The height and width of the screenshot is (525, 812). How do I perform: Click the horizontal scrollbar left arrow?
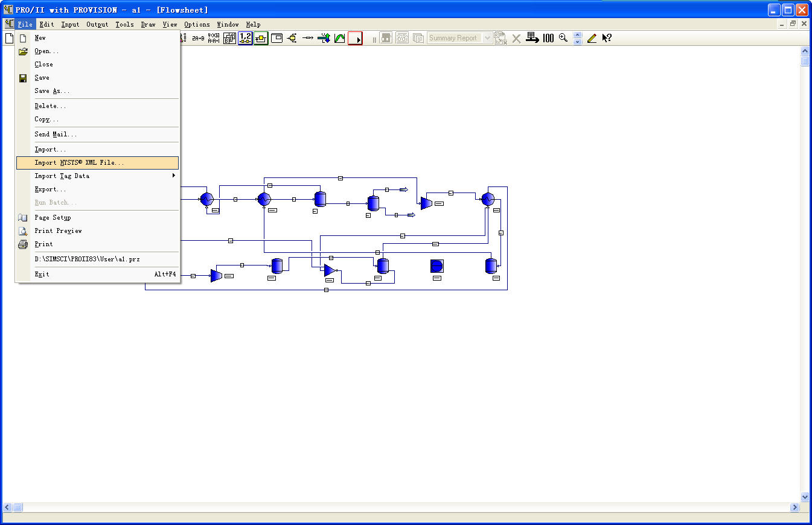pyautogui.click(x=8, y=507)
